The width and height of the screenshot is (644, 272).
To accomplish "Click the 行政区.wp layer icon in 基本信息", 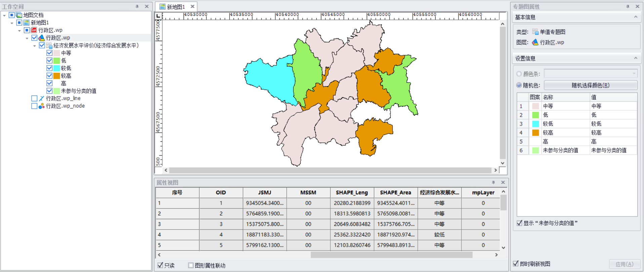I will click(x=535, y=42).
